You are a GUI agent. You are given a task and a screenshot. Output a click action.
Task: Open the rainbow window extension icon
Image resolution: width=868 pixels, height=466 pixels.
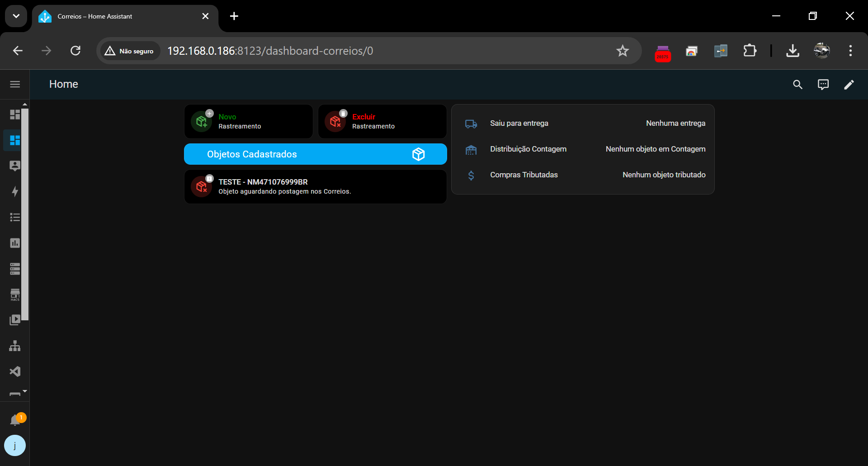(692, 51)
